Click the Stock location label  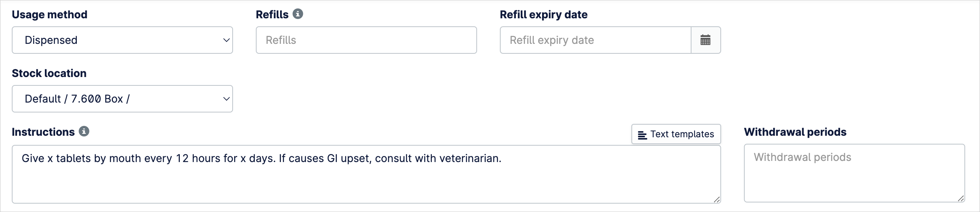(49, 73)
